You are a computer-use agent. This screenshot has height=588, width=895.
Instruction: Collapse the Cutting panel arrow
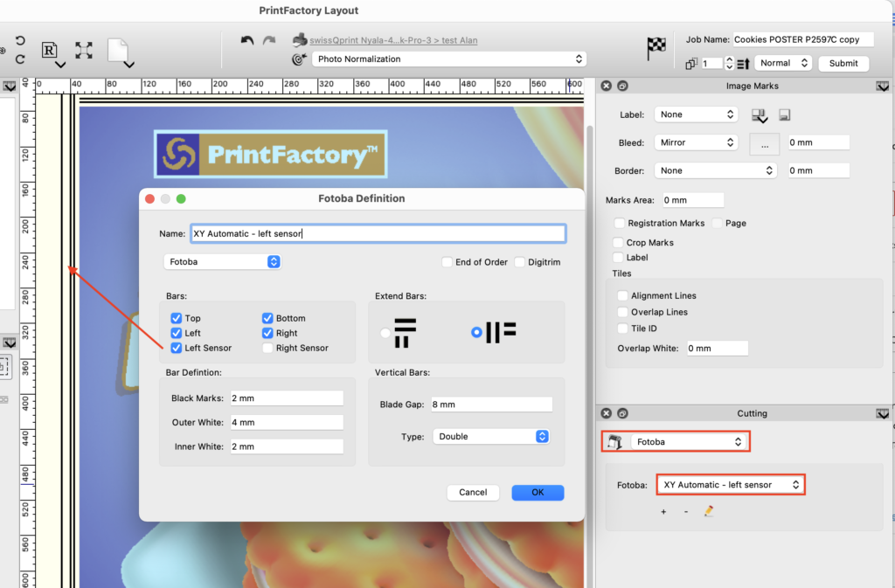(883, 413)
